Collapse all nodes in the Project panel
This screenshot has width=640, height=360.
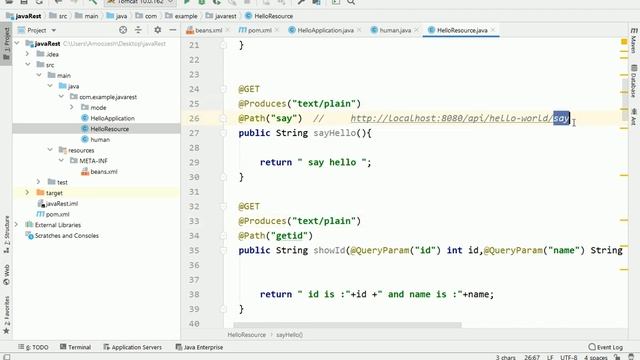tap(138, 30)
